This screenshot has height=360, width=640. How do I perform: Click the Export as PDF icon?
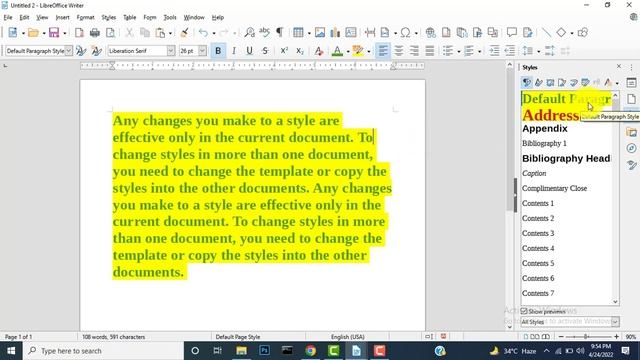tap(79, 33)
